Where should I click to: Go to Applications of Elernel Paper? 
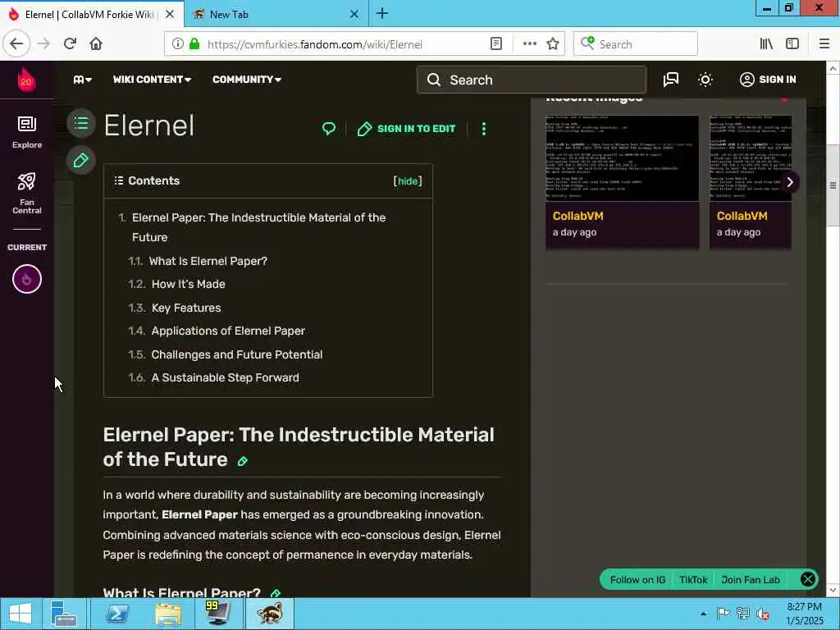point(228,331)
